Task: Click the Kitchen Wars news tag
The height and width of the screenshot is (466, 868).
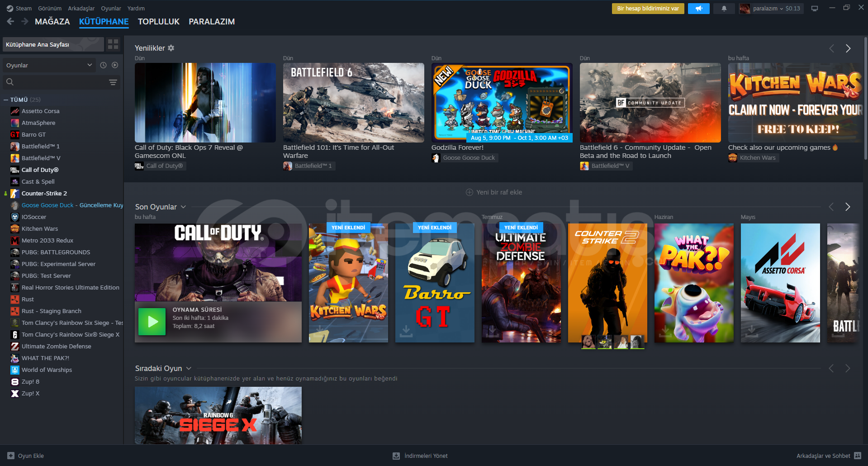Action: pyautogui.click(x=754, y=158)
